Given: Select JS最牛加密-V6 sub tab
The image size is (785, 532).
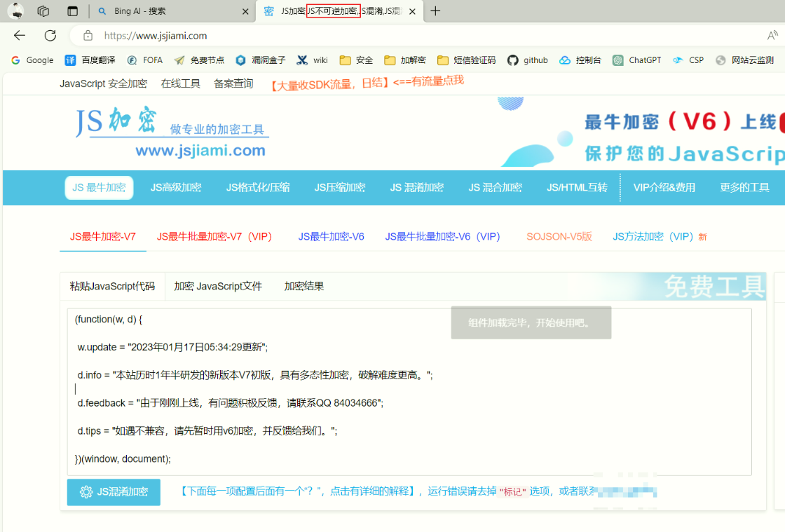Looking at the screenshot, I should (332, 237).
